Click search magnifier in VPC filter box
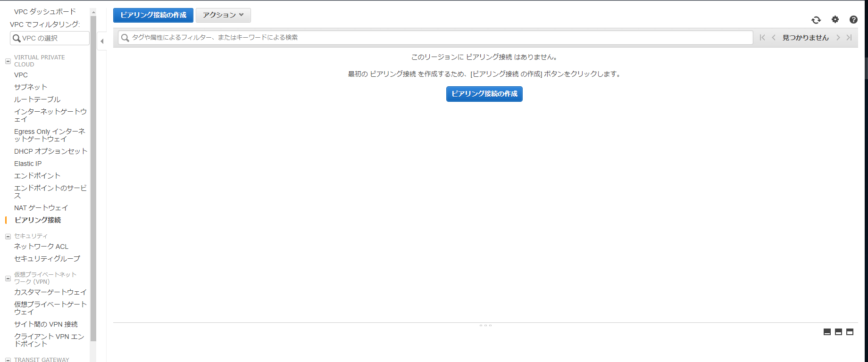The height and width of the screenshot is (362, 868). click(17, 38)
